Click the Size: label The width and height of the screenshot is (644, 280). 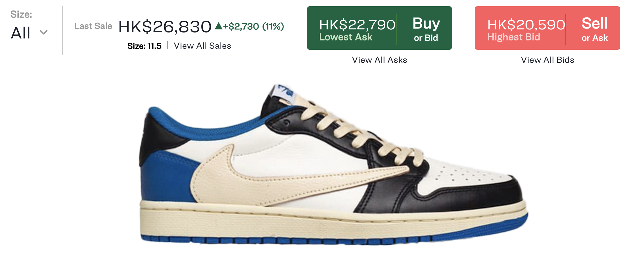(21, 14)
